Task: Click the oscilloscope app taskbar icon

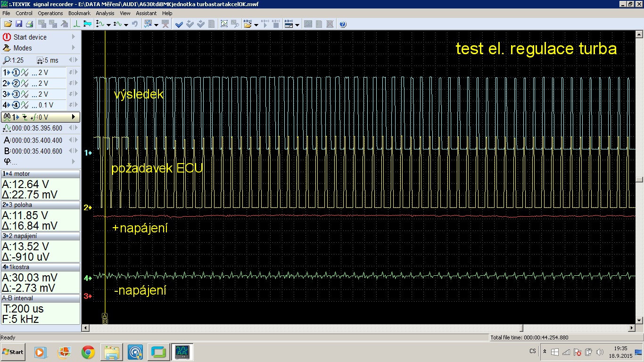Action: coord(182,352)
